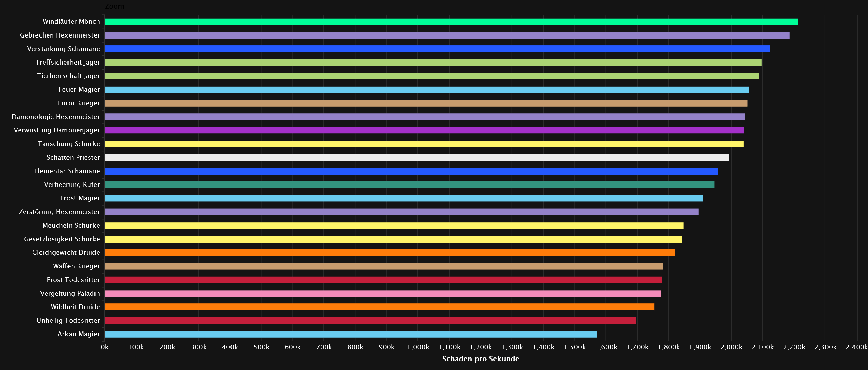This screenshot has height=370, width=868.
Task: Select the Wildheit Druide bar
Action: coord(380,307)
